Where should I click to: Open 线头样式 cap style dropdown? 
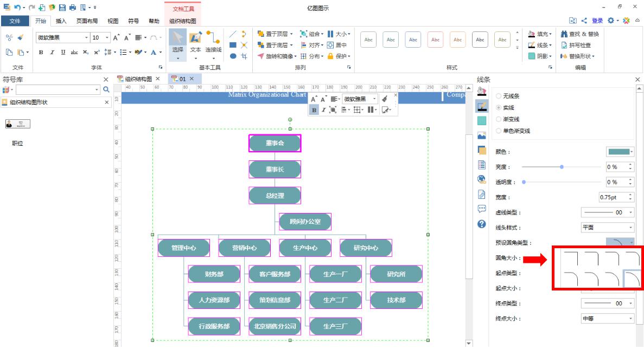pyautogui.click(x=608, y=227)
